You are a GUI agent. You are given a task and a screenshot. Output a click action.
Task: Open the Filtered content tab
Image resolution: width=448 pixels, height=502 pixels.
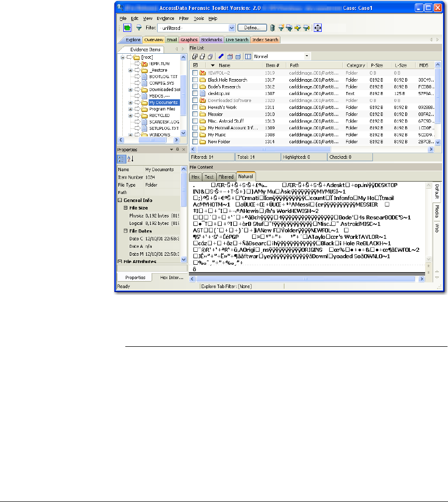pyautogui.click(x=226, y=177)
